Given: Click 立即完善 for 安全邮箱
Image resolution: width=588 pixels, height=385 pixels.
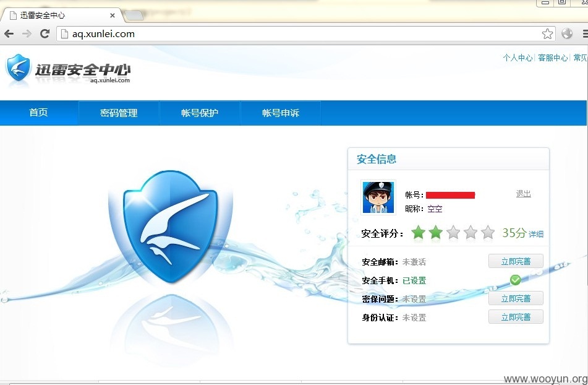Looking at the screenshot, I should (x=516, y=261).
